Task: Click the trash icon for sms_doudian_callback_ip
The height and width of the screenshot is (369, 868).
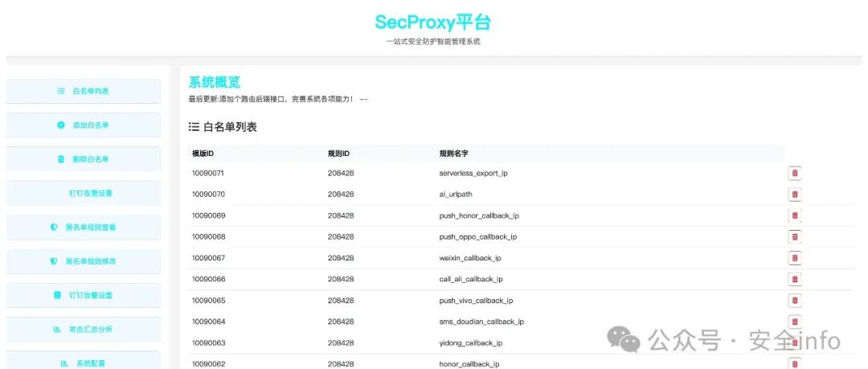Action: click(x=795, y=322)
